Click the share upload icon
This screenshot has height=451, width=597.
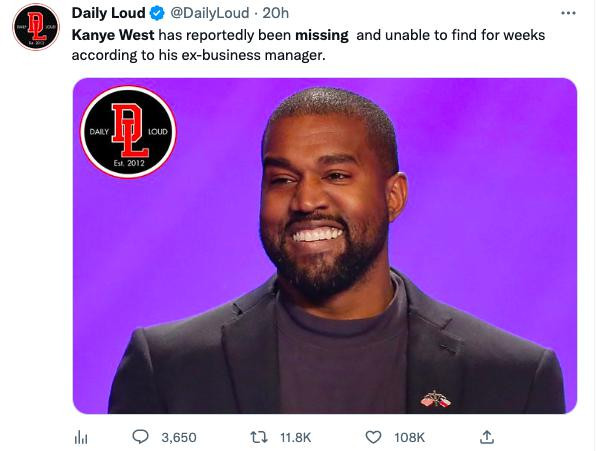coord(487,437)
